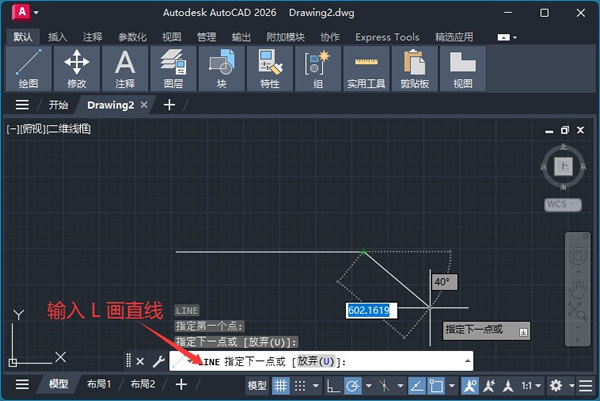This screenshot has width=600, height=401.
Task: Open the 剪贴板 (Clipboard) ribbon panel
Action: (414, 68)
